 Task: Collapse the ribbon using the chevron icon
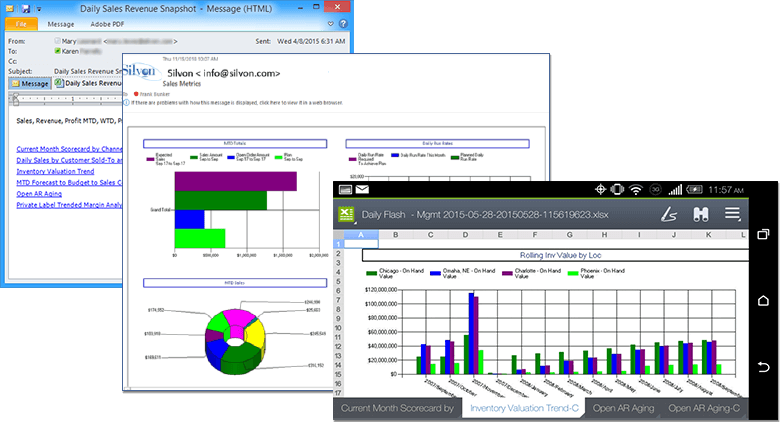coord(331,24)
